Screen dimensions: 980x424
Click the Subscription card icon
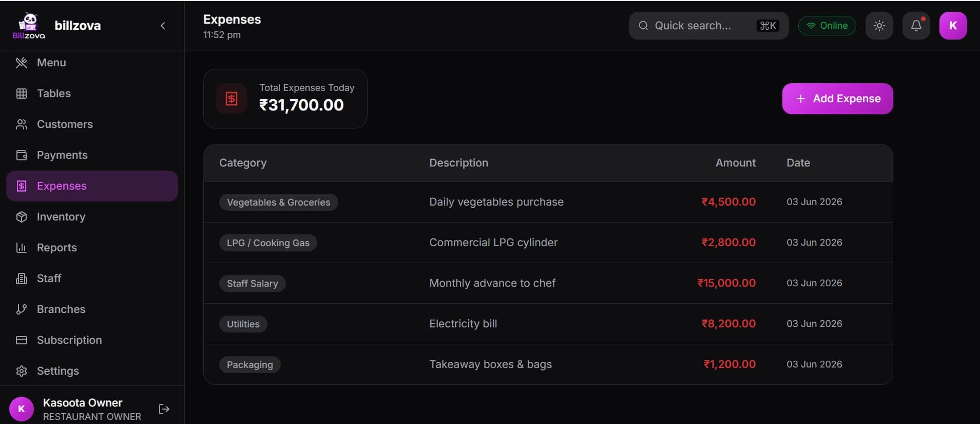tap(22, 340)
